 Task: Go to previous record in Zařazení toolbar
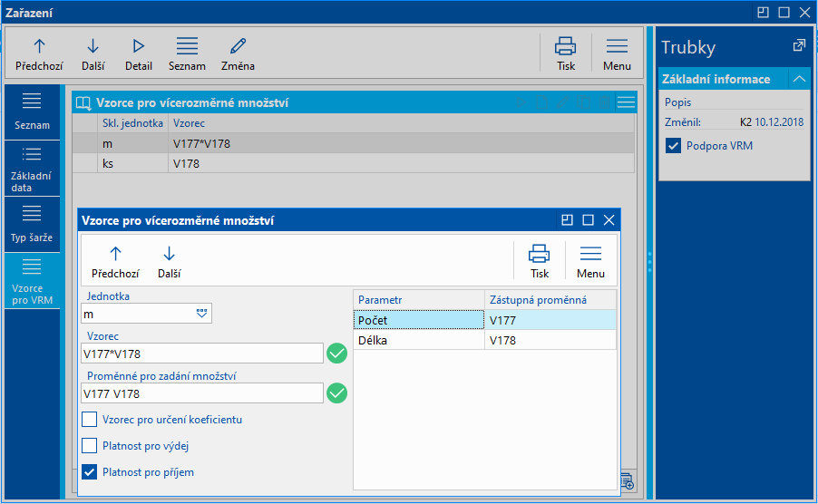click(39, 54)
